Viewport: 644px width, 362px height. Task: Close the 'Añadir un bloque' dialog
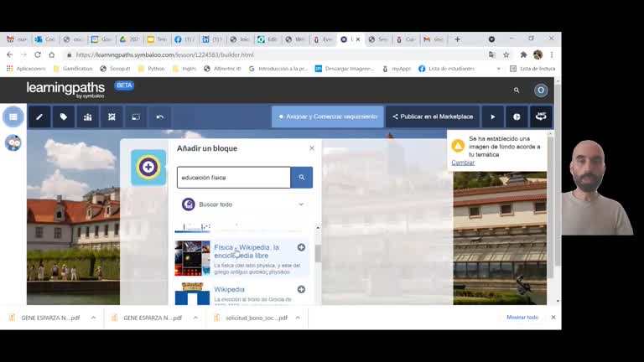coord(312,148)
